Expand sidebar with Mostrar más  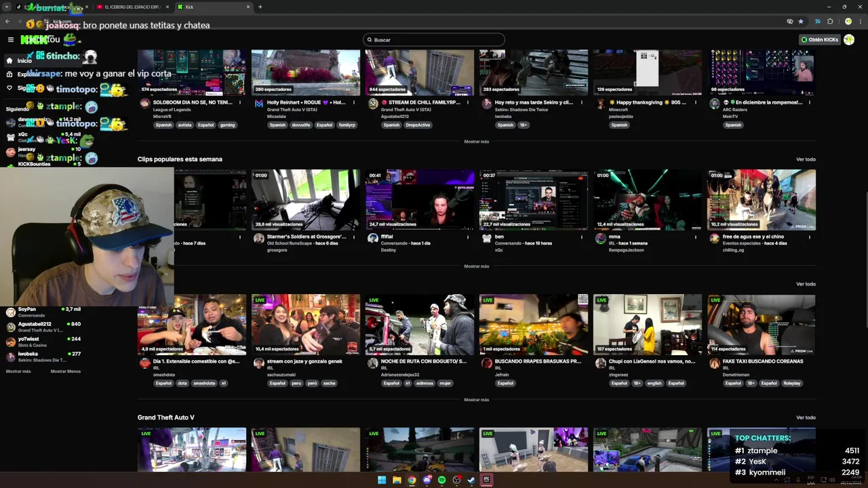point(18,371)
